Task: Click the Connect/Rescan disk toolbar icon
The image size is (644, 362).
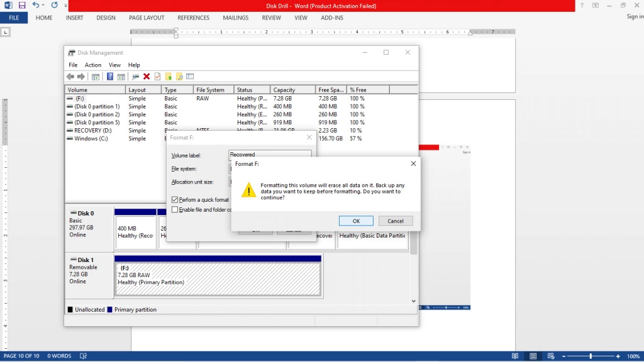Action: (136, 77)
